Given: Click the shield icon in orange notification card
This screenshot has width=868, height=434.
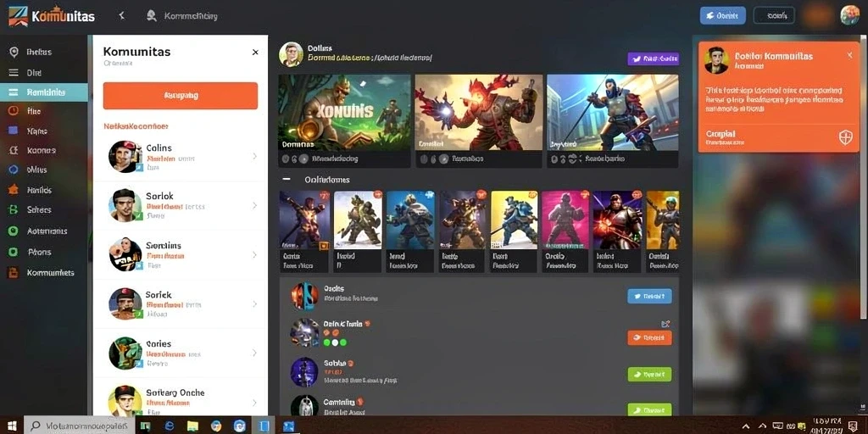Looking at the screenshot, I should tap(845, 137).
